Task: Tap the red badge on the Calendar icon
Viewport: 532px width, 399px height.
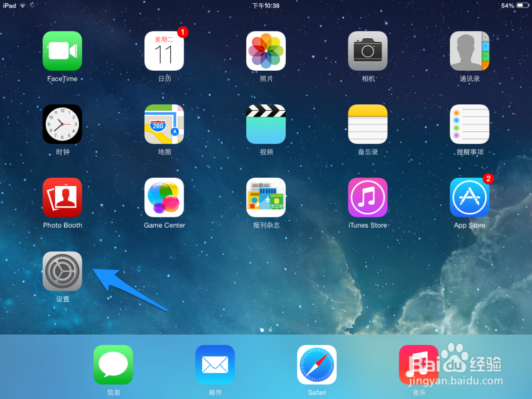Action: coord(182,32)
